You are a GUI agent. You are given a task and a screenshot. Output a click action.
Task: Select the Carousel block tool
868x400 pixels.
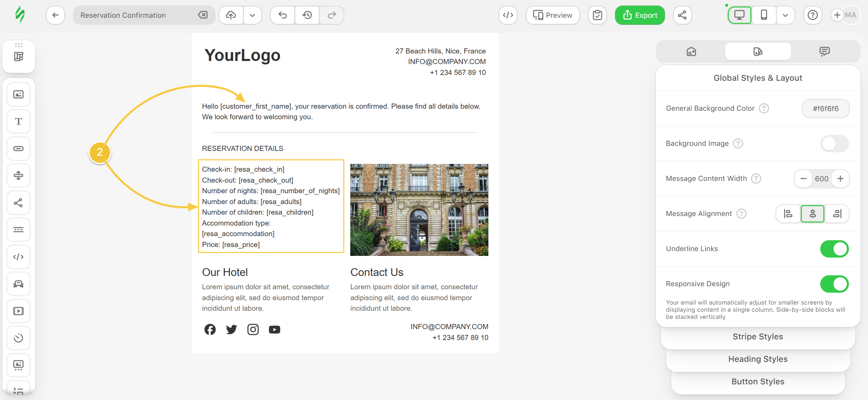[x=19, y=365]
